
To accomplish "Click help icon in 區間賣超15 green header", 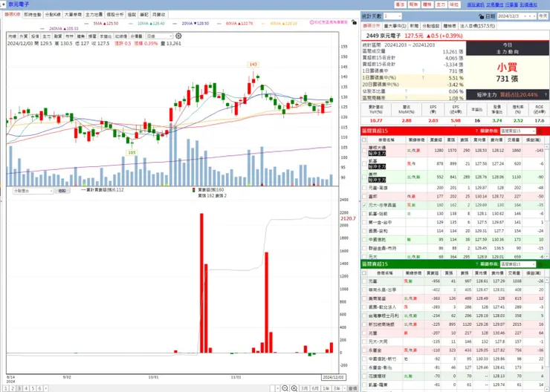I will pyautogui.click(x=476, y=264).
